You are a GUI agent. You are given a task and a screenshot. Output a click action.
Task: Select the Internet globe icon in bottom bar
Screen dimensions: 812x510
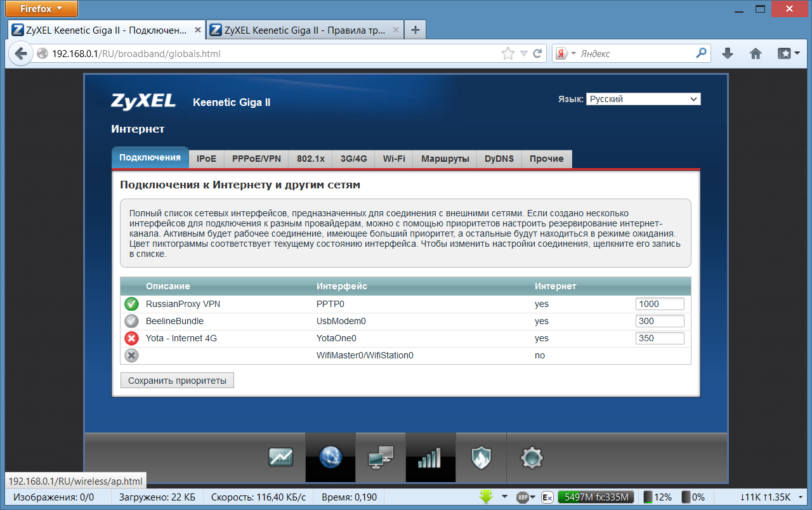(331, 457)
